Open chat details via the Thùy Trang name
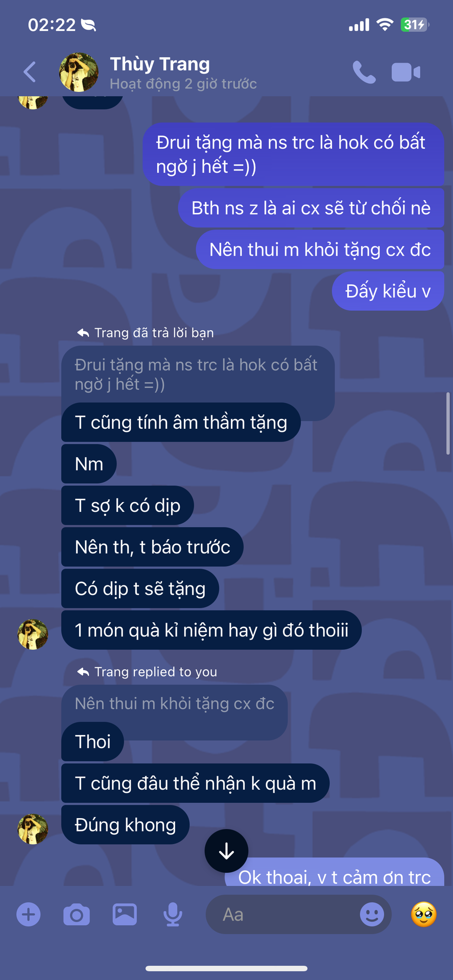Viewport: 453px width, 980px height. pyautogui.click(x=160, y=64)
